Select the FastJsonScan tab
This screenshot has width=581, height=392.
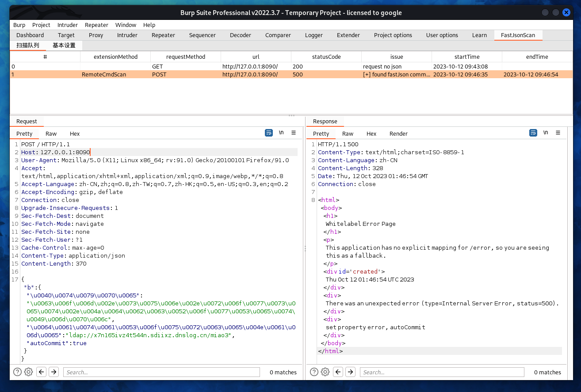[518, 35]
